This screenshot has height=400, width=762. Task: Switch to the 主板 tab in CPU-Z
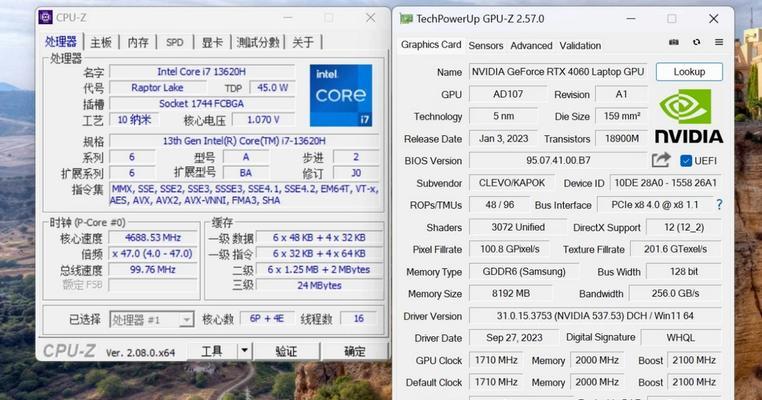click(101, 42)
